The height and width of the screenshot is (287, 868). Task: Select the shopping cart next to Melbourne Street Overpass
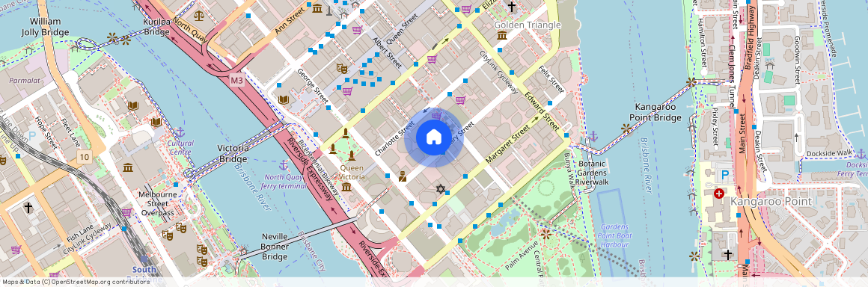(126, 212)
